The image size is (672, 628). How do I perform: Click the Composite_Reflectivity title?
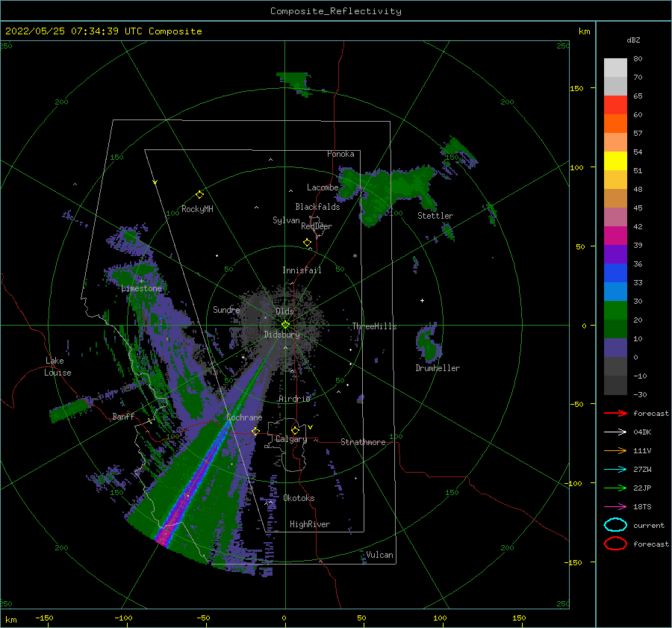[335, 11]
